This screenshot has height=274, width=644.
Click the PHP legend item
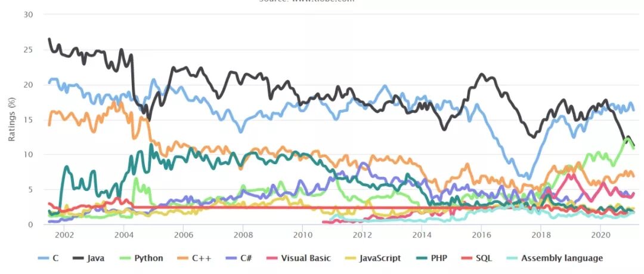click(431, 258)
